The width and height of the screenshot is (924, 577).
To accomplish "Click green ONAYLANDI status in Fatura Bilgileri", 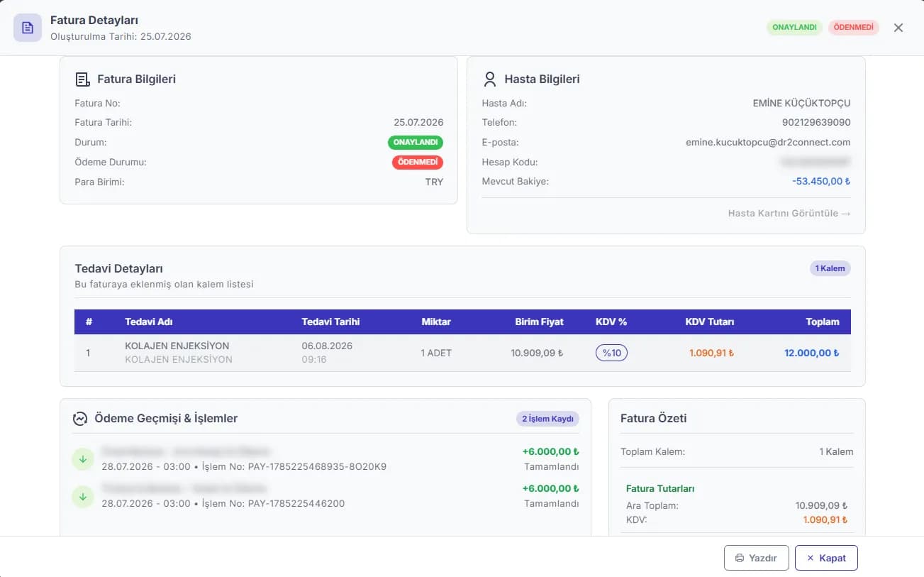I will coord(416,143).
